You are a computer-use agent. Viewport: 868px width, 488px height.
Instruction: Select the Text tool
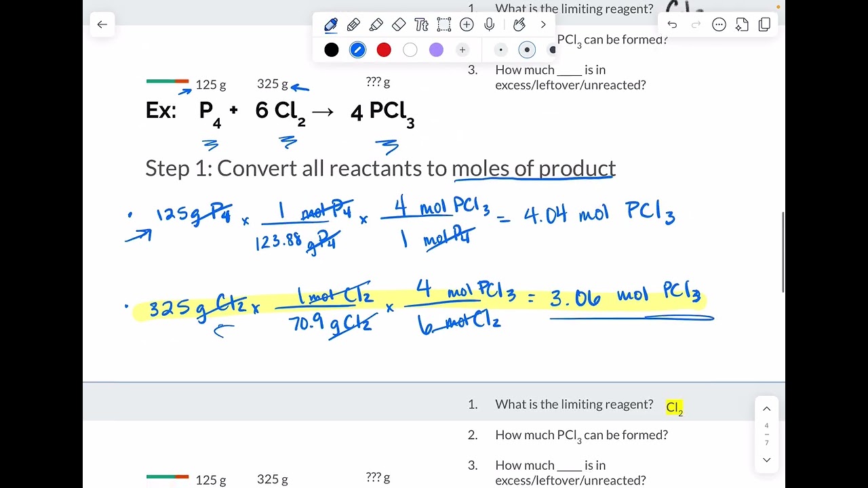coord(421,25)
